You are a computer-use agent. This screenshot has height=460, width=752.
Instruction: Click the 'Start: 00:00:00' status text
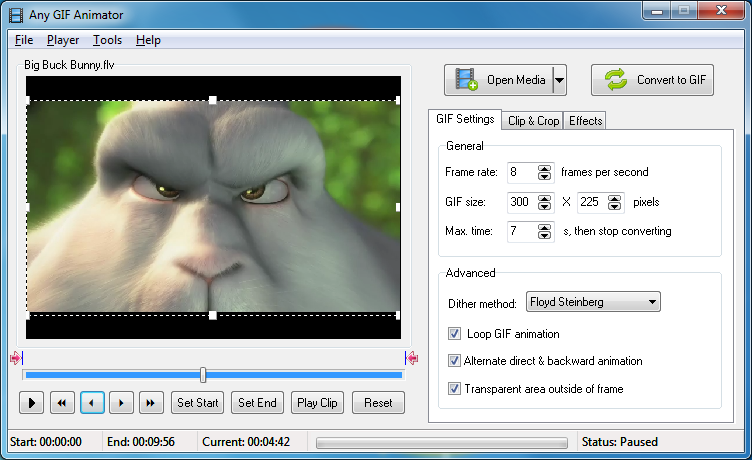pos(46,442)
